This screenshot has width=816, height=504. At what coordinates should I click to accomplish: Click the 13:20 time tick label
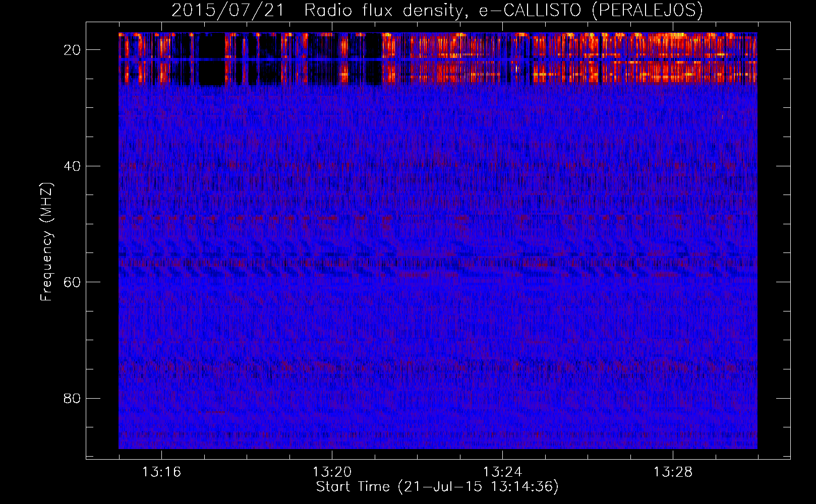tap(332, 472)
